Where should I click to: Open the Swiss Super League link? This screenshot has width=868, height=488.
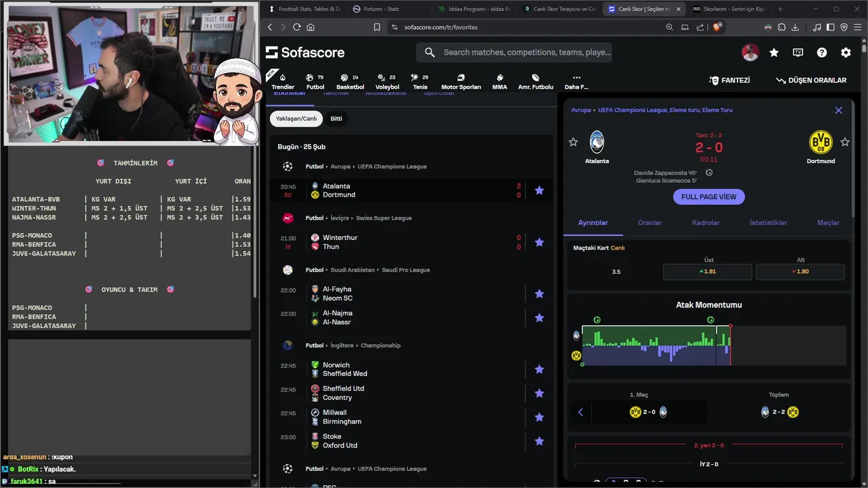pyautogui.click(x=384, y=218)
